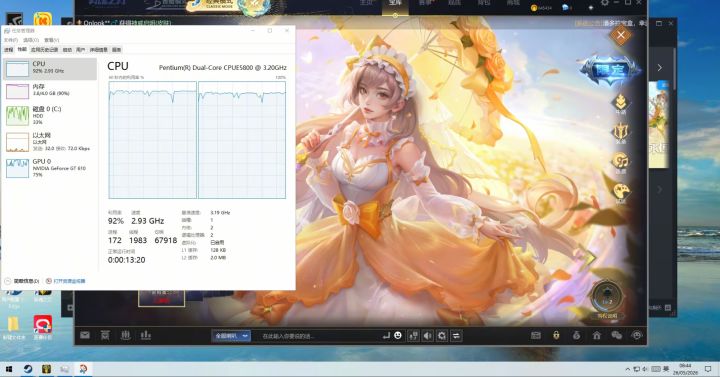This screenshot has width=720, height=377.
Task: Open the thumbnail image in background window
Action: click(x=658, y=125)
